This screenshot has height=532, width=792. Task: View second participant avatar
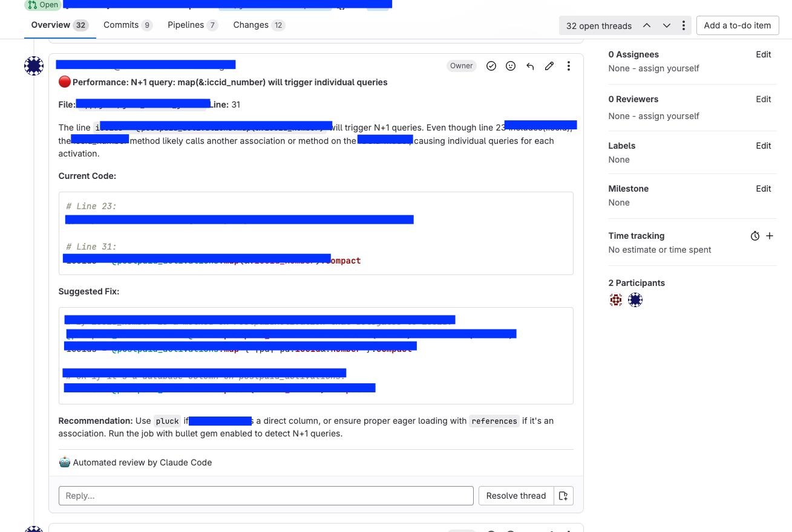635,300
